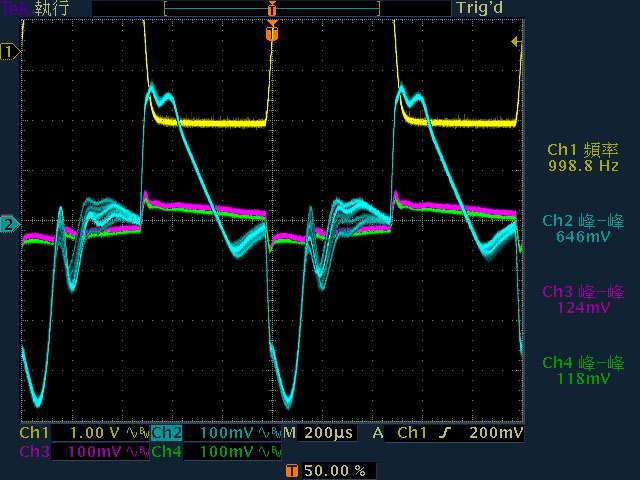Click the Ch1 1.00 V scale readout
Viewport: 640px width, 480px height.
[95, 433]
